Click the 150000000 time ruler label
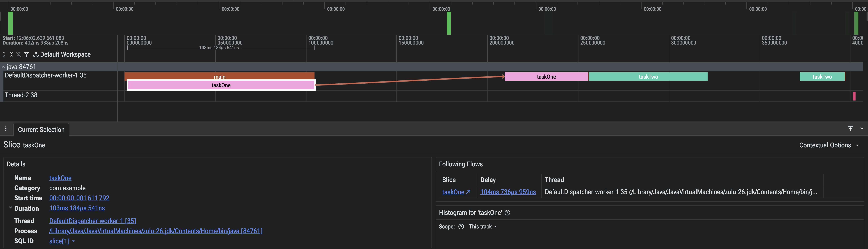Image resolution: width=868 pixels, height=249 pixels. point(411,43)
